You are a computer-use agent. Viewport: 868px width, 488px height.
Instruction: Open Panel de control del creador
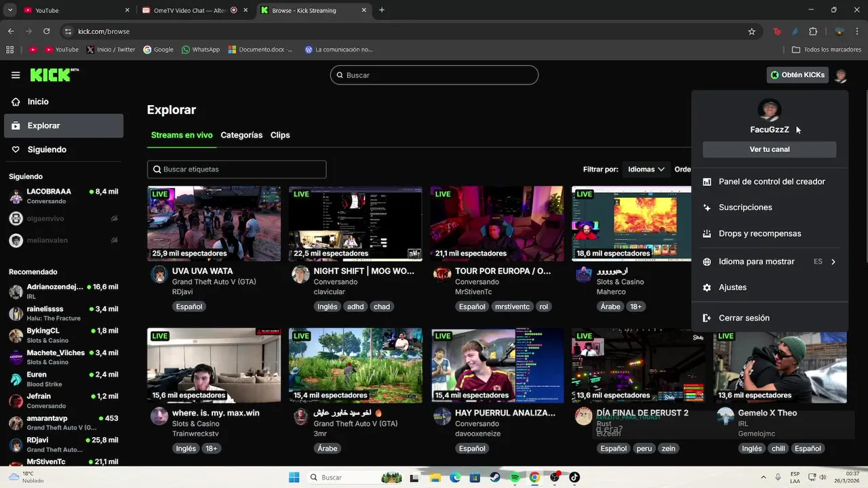(770, 182)
